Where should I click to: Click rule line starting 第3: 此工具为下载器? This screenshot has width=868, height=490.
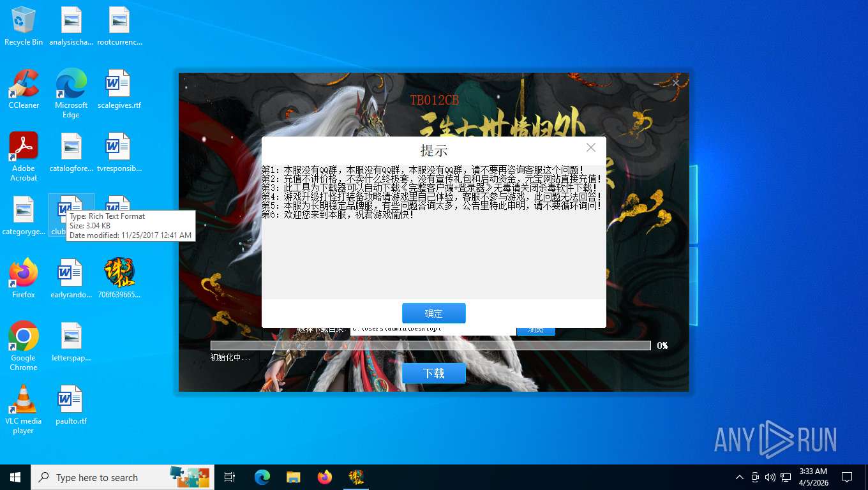(x=430, y=188)
